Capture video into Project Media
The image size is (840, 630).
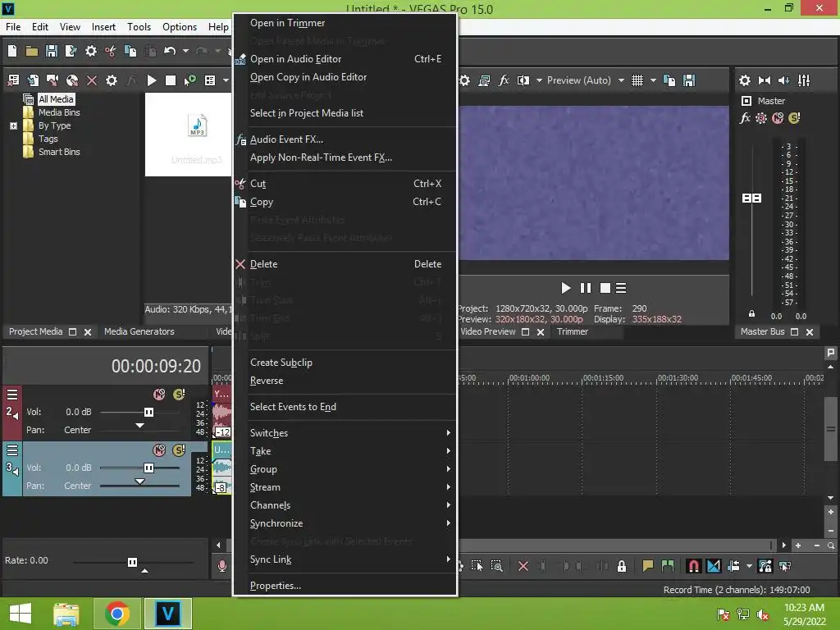(52, 80)
